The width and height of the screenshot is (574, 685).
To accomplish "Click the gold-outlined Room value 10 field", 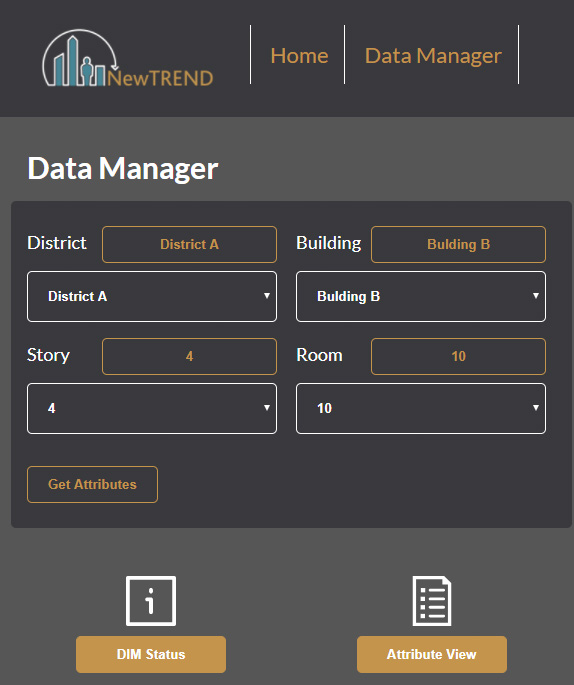I will (458, 356).
